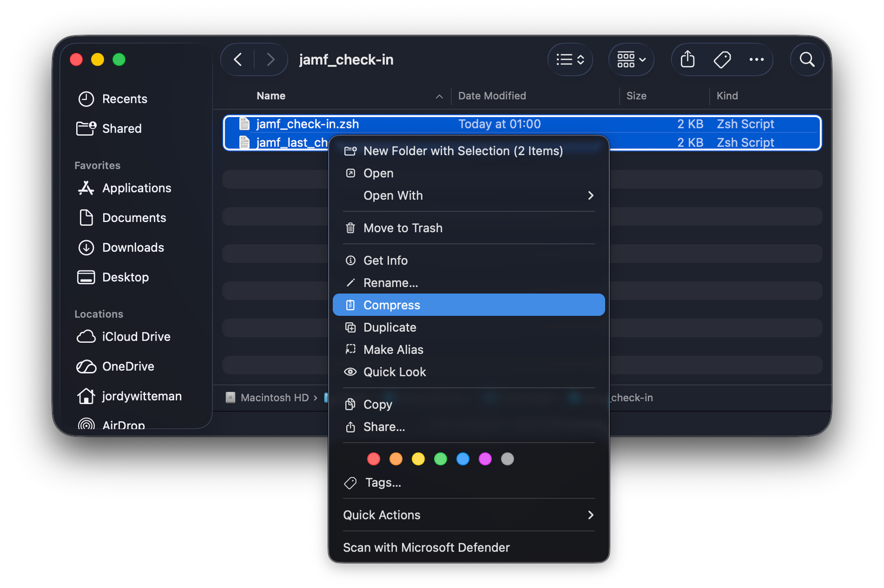Sort files by Date Modified column
The width and height of the screenshot is (884, 588).
[x=492, y=96]
